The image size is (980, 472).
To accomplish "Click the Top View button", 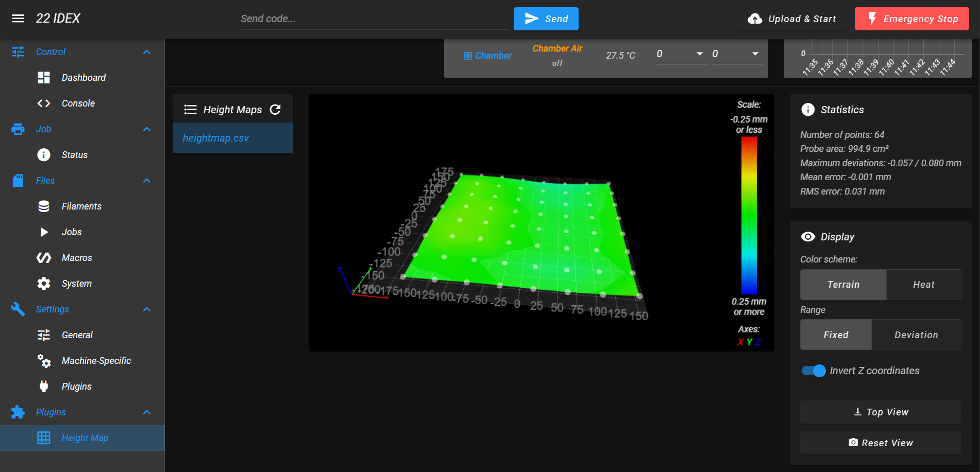I will point(881,412).
